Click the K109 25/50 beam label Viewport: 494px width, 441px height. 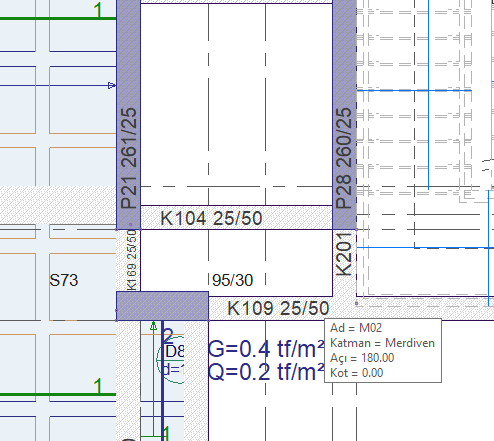pyautogui.click(x=278, y=308)
